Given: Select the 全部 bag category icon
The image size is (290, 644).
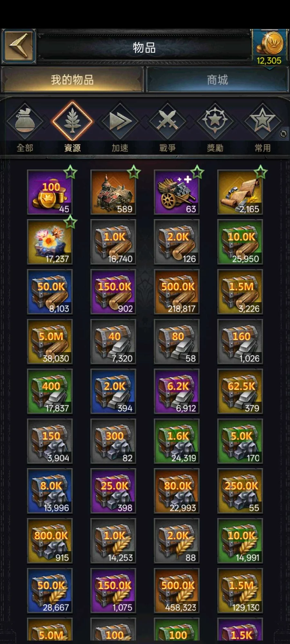Looking at the screenshot, I should point(25,121).
